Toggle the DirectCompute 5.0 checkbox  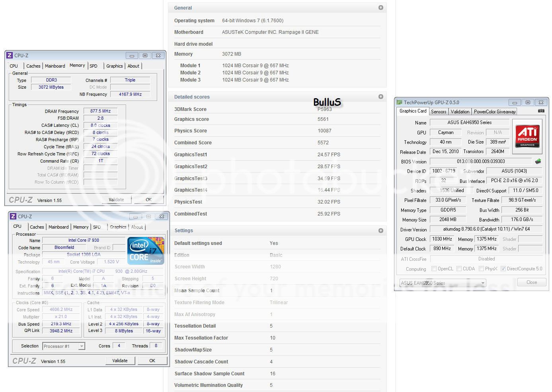tap(503, 269)
